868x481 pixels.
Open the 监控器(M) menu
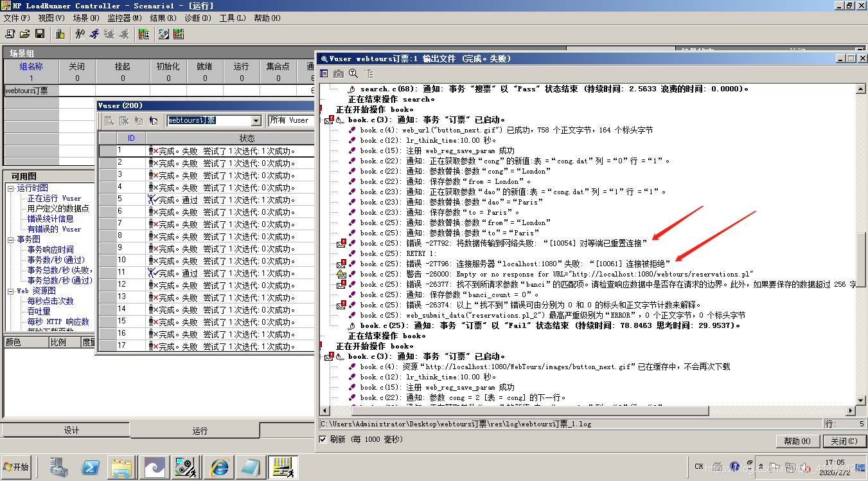(125, 18)
